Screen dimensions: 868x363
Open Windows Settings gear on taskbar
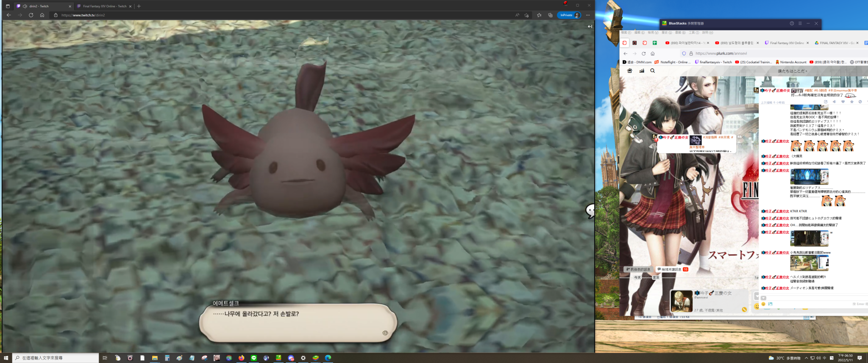303,358
